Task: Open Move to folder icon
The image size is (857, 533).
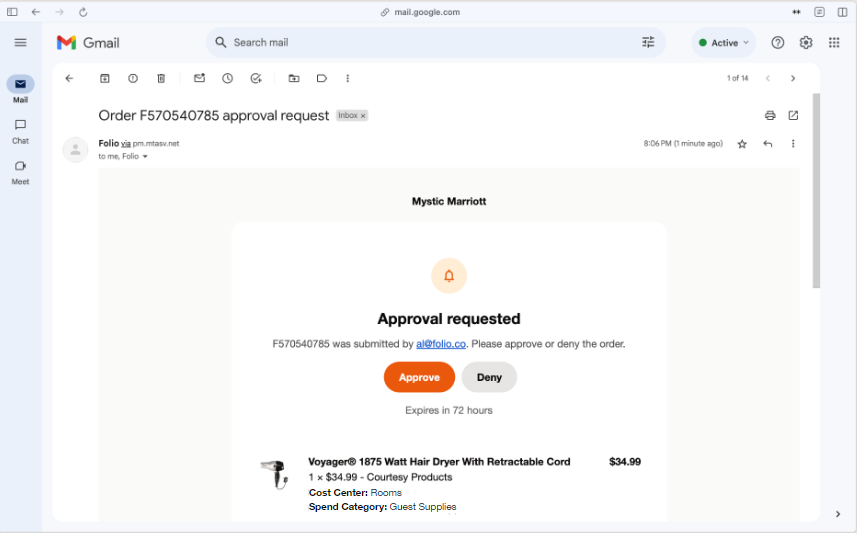Action: click(294, 78)
